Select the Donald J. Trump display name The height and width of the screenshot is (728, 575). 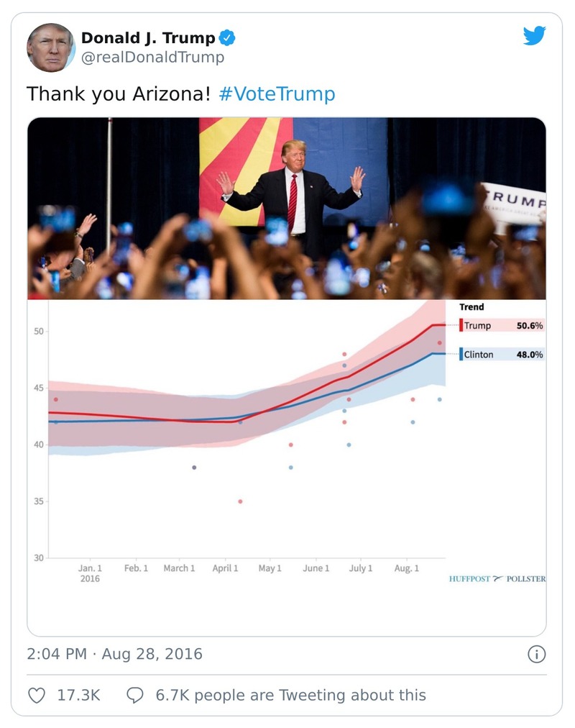pos(147,39)
